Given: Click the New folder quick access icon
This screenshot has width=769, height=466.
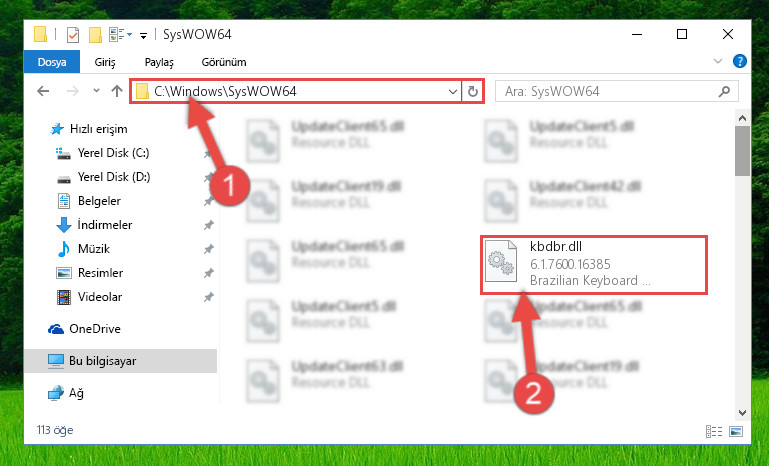Looking at the screenshot, I should (x=95, y=35).
